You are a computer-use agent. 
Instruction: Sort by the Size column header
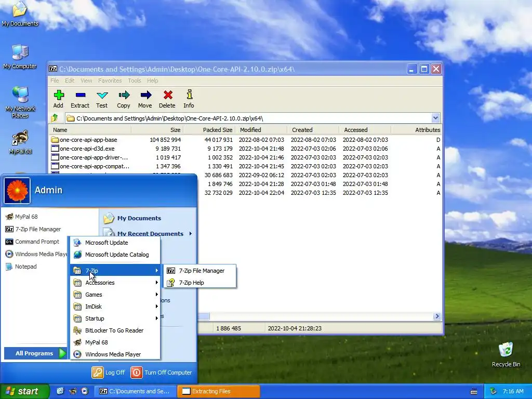tap(157, 130)
